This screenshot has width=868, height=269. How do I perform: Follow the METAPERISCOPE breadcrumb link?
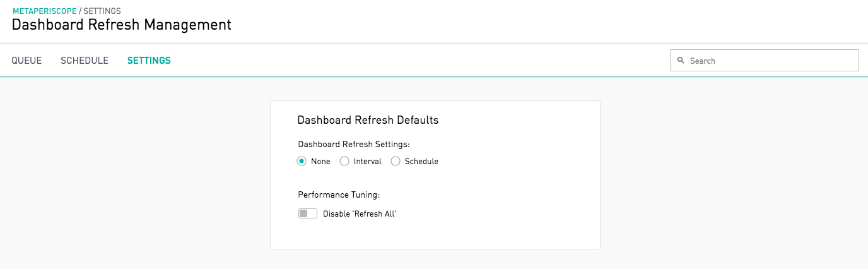[44, 11]
